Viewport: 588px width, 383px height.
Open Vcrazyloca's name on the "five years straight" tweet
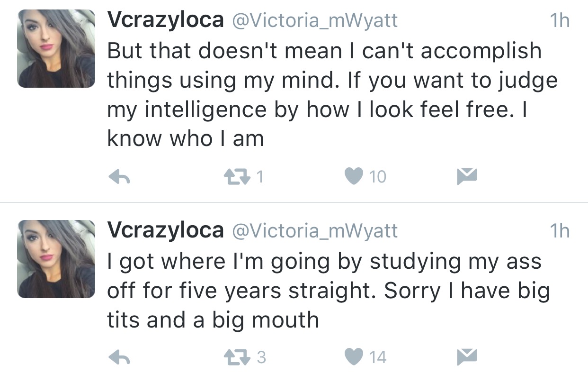coord(166,230)
